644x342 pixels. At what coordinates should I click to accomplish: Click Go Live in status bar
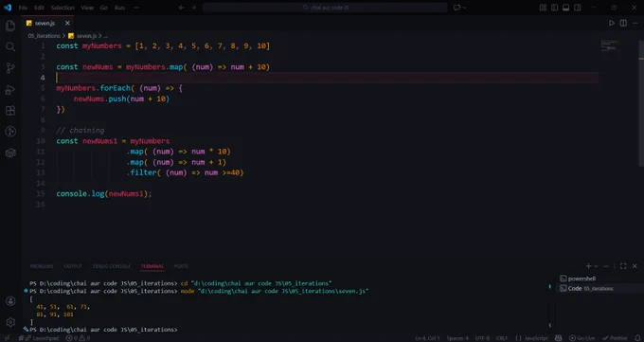[x=581, y=338]
